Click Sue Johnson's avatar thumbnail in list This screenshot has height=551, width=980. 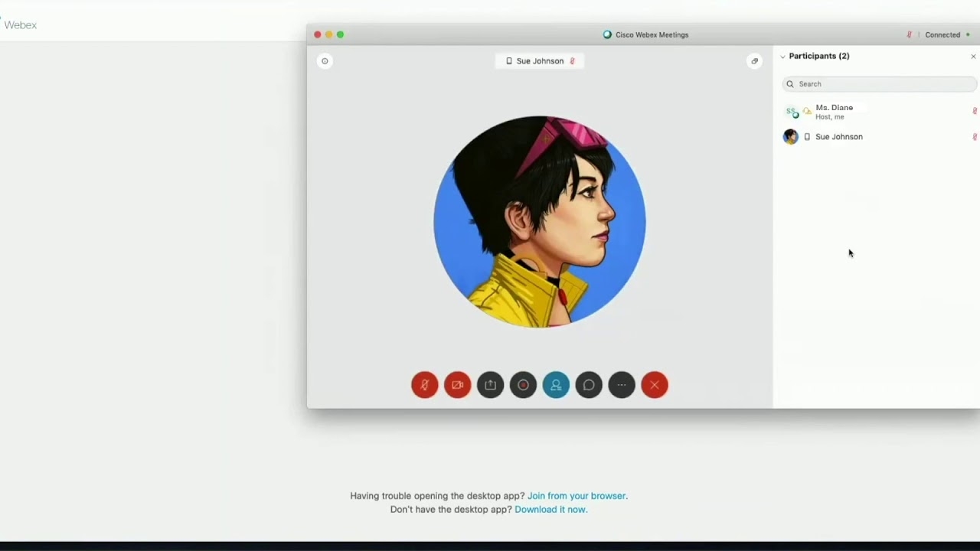click(790, 137)
